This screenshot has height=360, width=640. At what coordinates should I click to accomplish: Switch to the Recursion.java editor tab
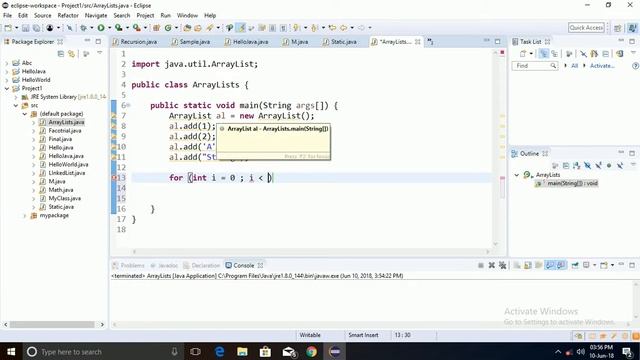point(135,42)
